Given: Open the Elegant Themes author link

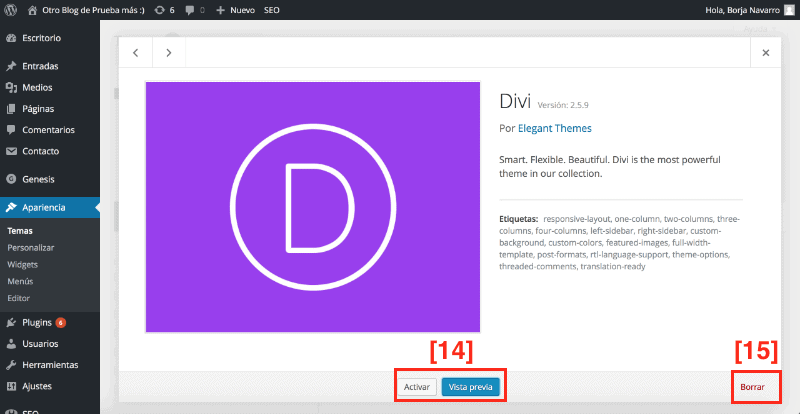Looking at the screenshot, I should point(555,129).
